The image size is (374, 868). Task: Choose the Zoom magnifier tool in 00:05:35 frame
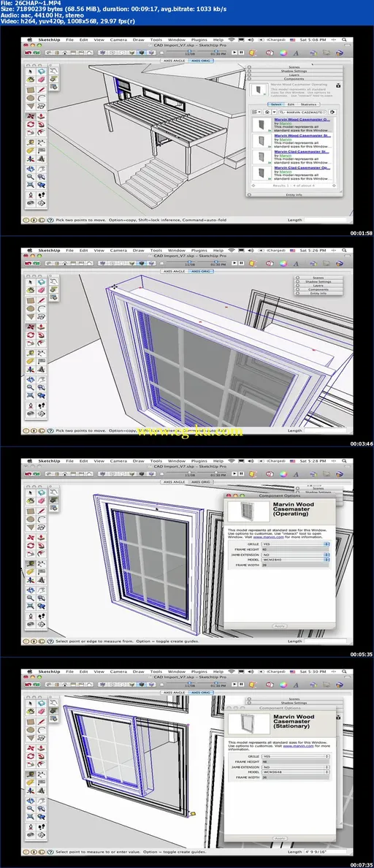pyautogui.click(x=31, y=598)
